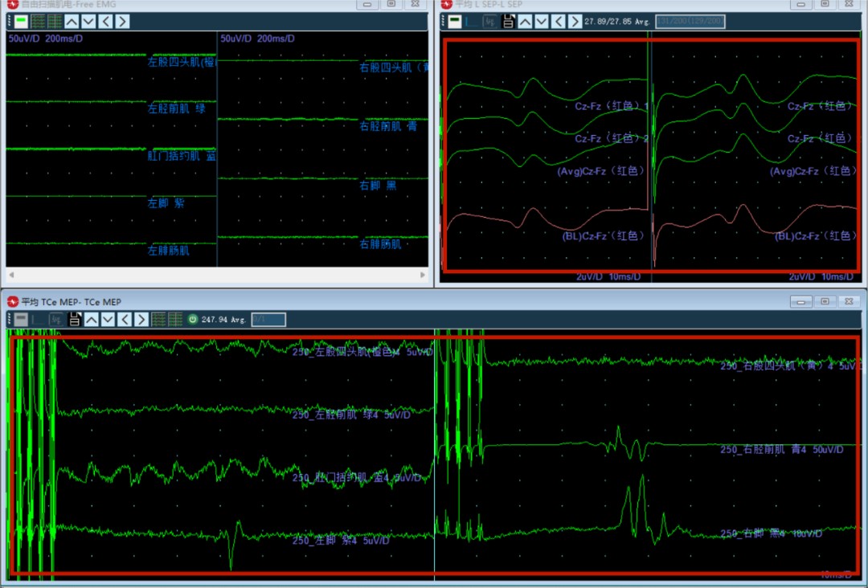Image resolution: width=868 pixels, height=588 pixels.
Task: Toggle the green trace display in Free EMG toolbar
Action: tap(20, 22)
